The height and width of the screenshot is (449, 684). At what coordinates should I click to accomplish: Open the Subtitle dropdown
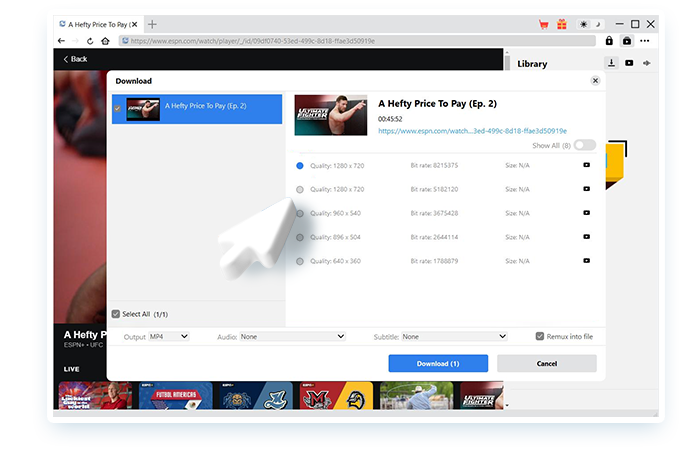pos(454,336)
